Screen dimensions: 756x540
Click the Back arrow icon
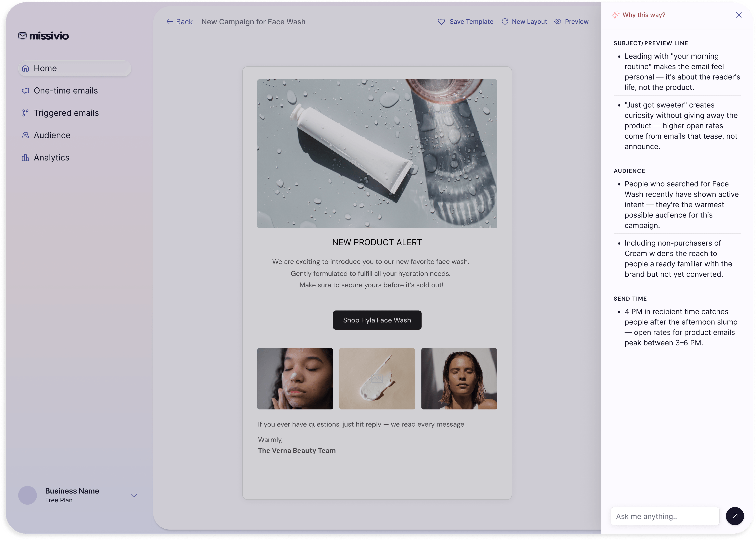pyautogui.click(x=170, y=22)
